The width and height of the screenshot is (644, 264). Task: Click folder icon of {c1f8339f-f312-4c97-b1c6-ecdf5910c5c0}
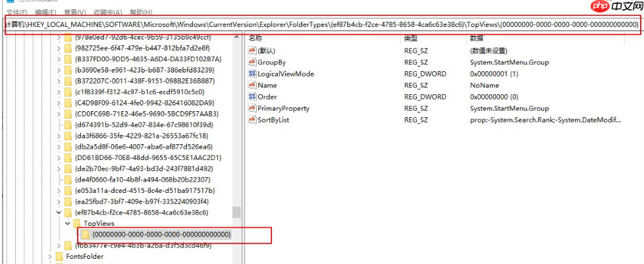pyautogui.click(x=68, y=92)
